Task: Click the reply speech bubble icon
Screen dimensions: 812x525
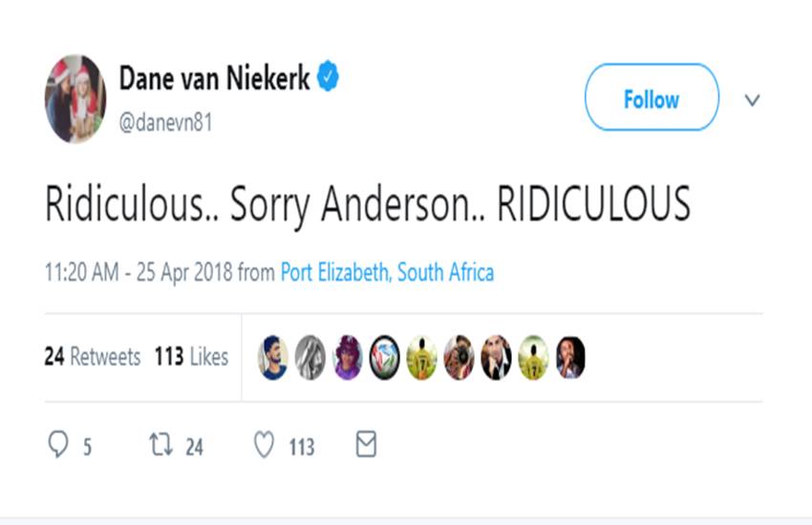Action: 58,445
